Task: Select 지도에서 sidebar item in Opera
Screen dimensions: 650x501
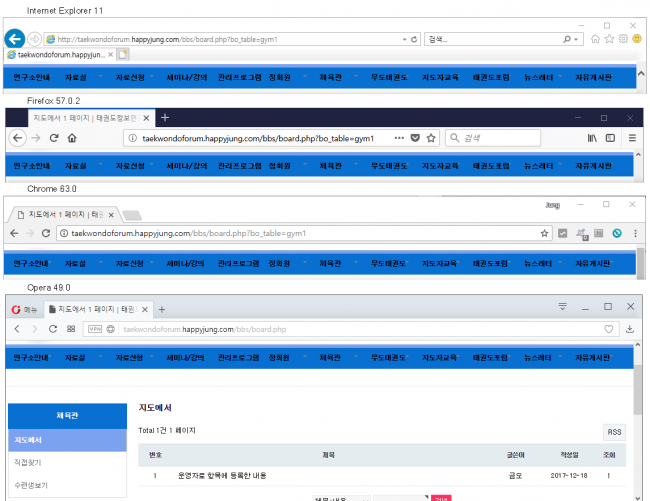Action: pyautogui.click(x=67, y=440)
